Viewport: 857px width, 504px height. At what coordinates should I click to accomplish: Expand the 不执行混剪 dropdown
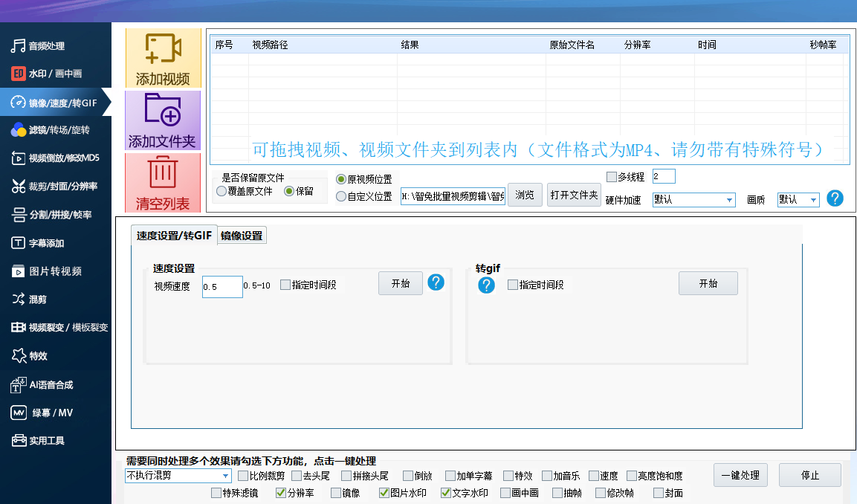225,476
